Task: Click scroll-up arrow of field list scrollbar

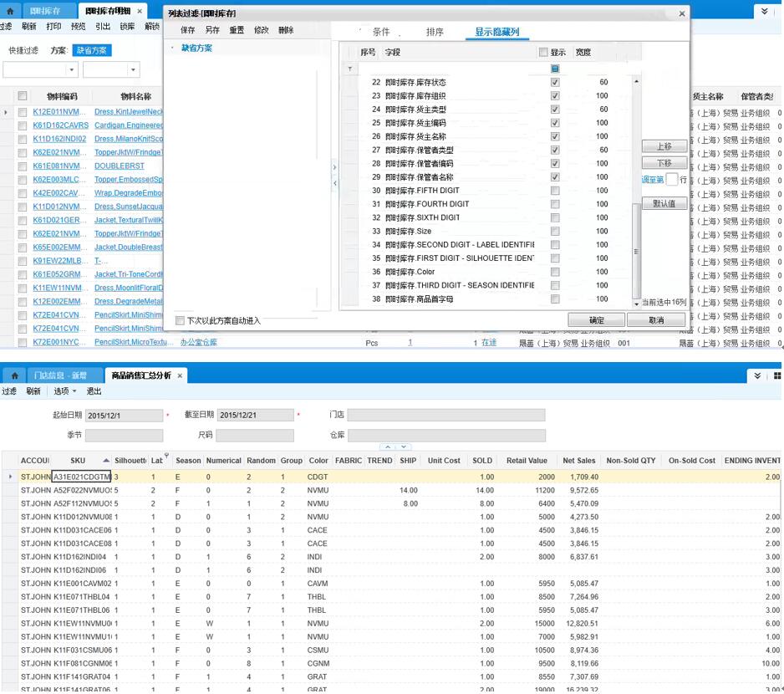Action: pyautogui.click(x=636, y=81)
